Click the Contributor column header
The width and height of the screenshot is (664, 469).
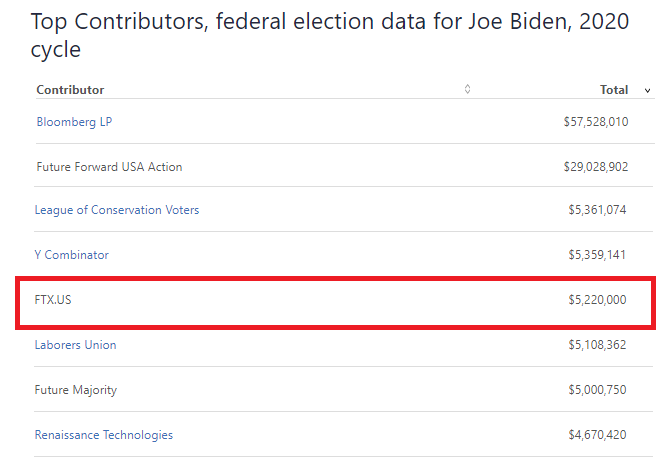tap(70, 90)
